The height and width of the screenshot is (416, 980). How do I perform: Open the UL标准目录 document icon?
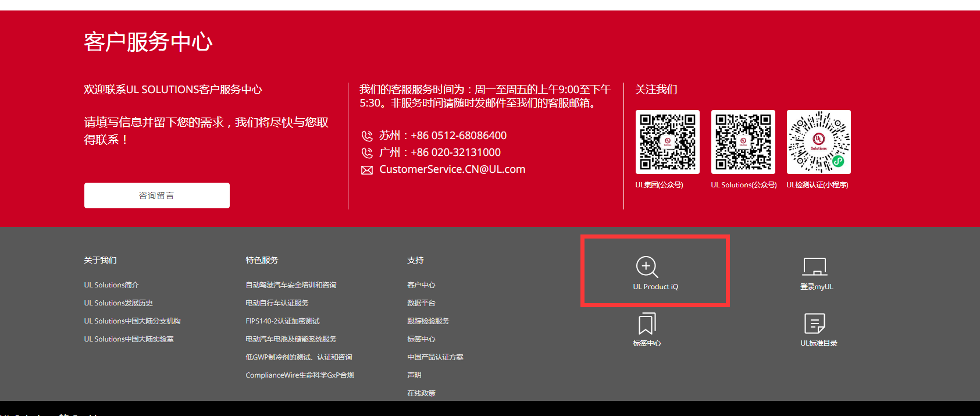pyautogui.click(x=814, y=323)
